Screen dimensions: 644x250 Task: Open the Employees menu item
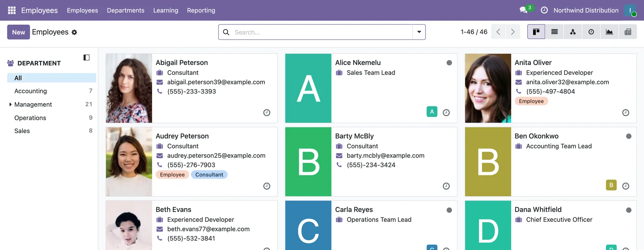[83, 10]
